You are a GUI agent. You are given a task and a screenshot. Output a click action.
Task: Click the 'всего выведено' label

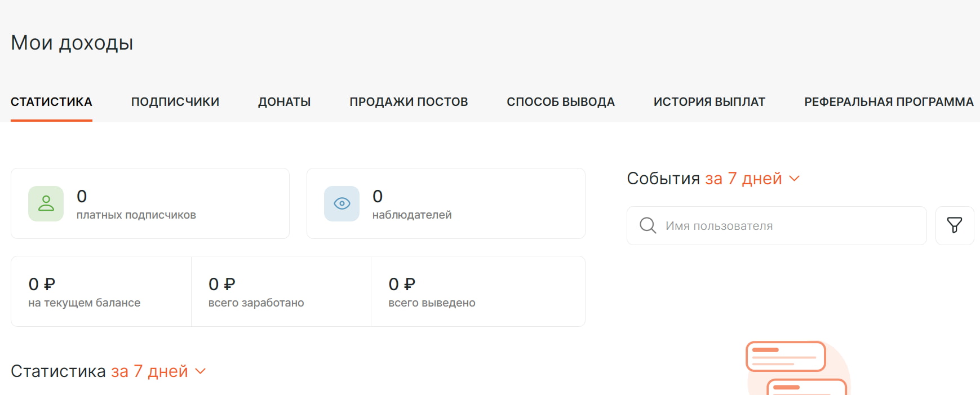click(432, 303)
